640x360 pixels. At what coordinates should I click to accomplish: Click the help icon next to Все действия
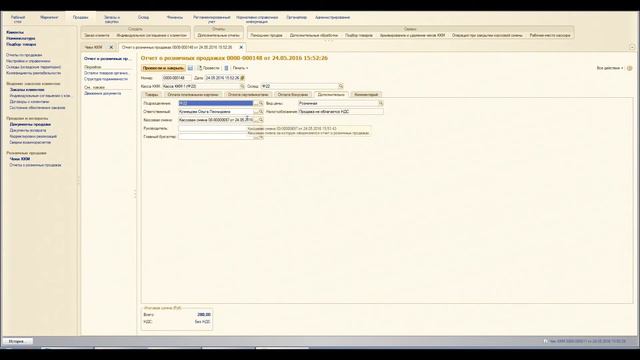[x=629, y=68]
